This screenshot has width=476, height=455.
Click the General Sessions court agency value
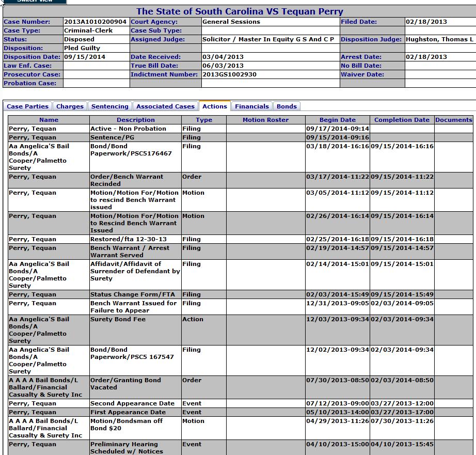231,22
